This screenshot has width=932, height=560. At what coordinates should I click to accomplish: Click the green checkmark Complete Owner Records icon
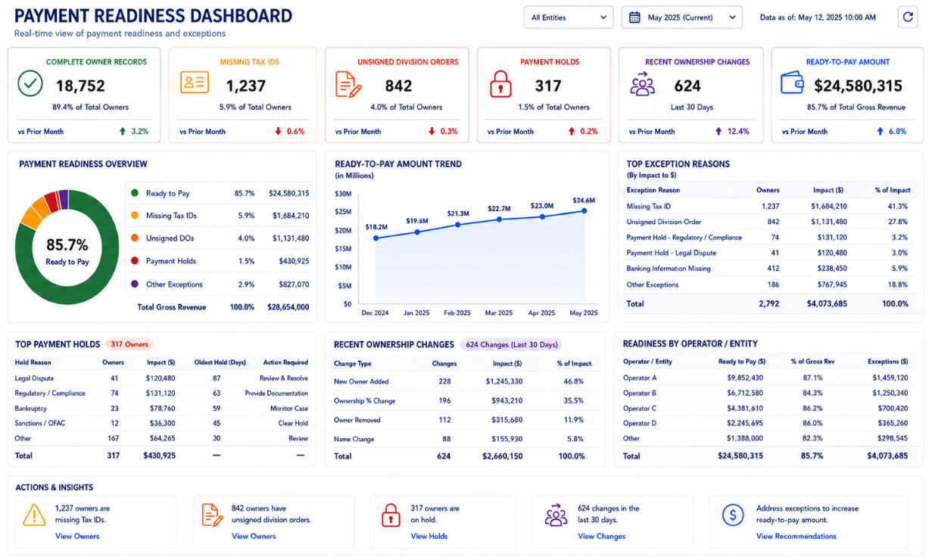tap(30, 83)
